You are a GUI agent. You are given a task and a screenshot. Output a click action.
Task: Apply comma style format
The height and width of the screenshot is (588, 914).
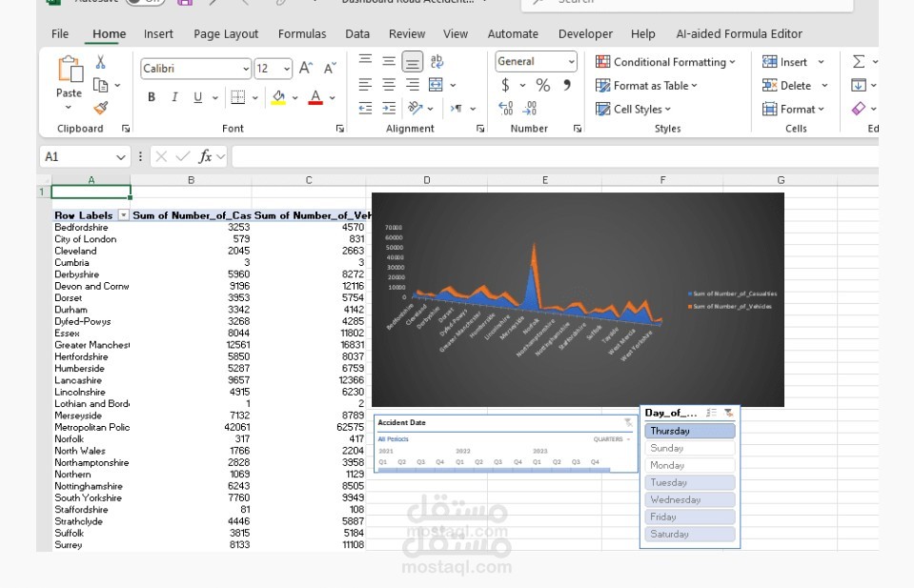click(x=566, y=85)
